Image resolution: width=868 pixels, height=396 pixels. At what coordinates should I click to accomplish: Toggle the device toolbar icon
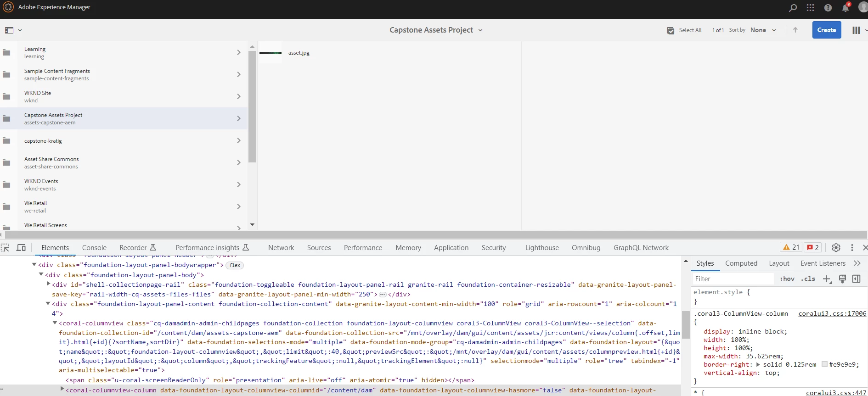(21, 248)
